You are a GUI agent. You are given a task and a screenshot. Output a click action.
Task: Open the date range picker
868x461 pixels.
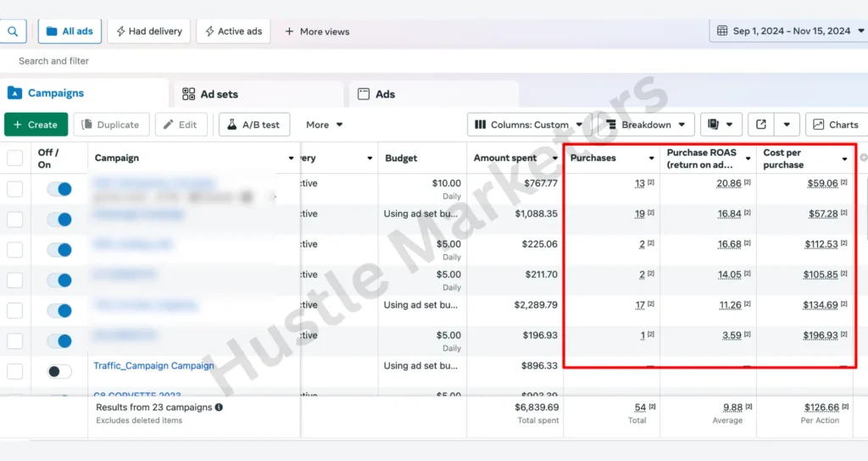(x=787, y=31)
